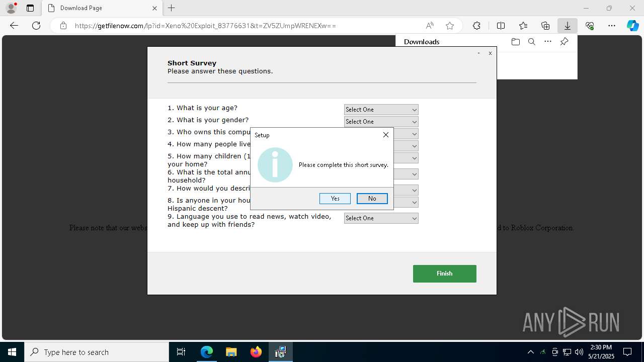Click the green Finish button
This screenshot has width=644, height=362.
445,274
